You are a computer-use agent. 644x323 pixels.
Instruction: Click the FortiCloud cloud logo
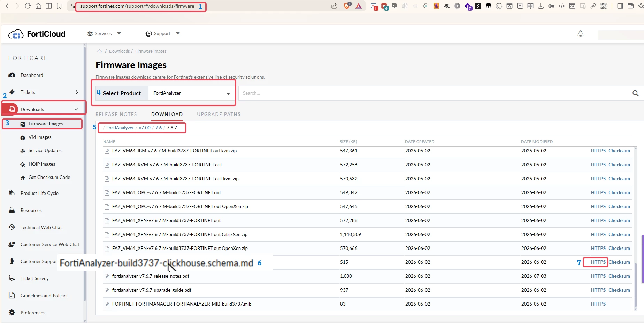pos(16,34)
